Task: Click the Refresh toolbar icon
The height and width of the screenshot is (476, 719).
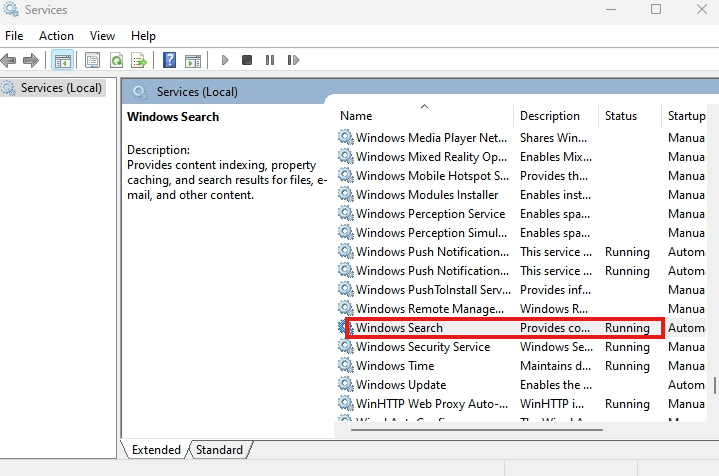Action: pos(116,60)
